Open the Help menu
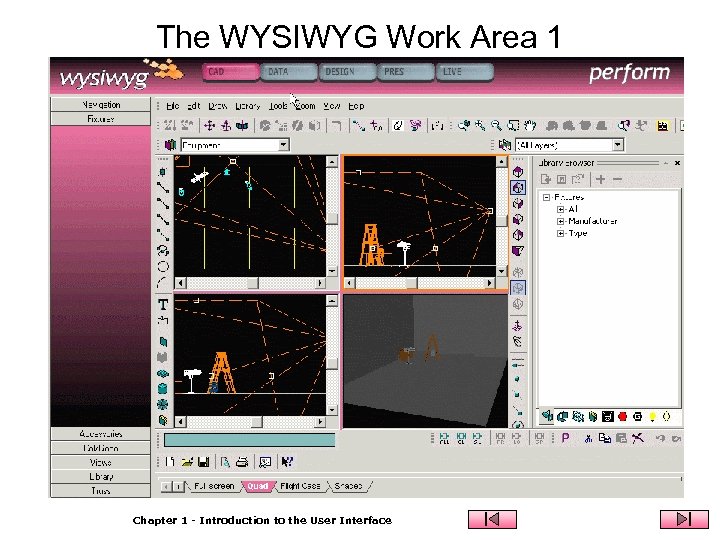720x540 pixels. click(x=356, y=106)
